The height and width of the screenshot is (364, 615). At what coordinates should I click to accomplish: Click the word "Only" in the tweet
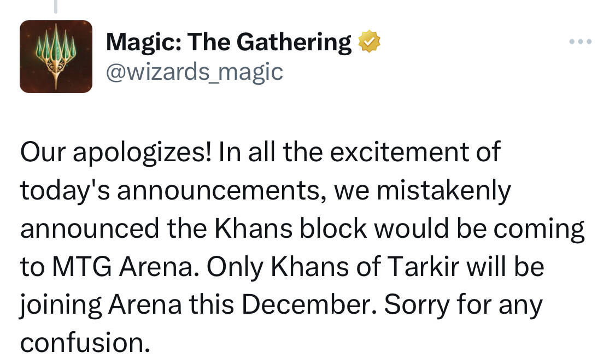235,267
